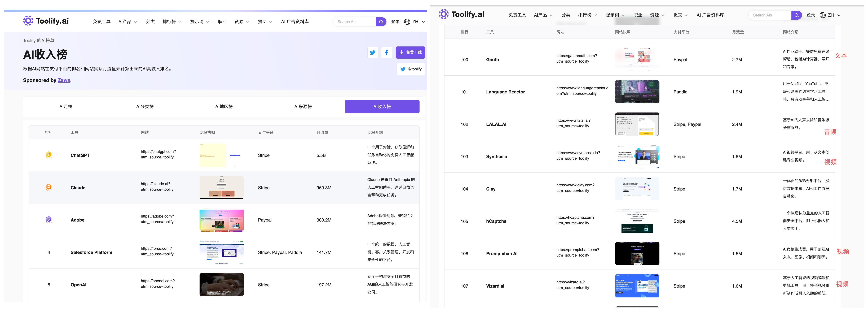The width and height of the screenshot is (868, 312).
Task: Switch to the AI来源榜 tab
Action: [303, 107]
